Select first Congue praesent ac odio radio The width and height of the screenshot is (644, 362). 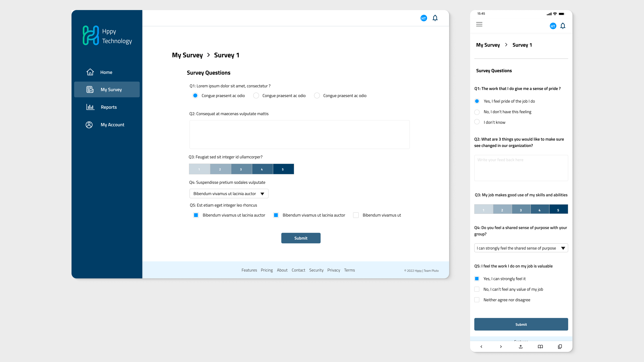click(x=195, y=96)
